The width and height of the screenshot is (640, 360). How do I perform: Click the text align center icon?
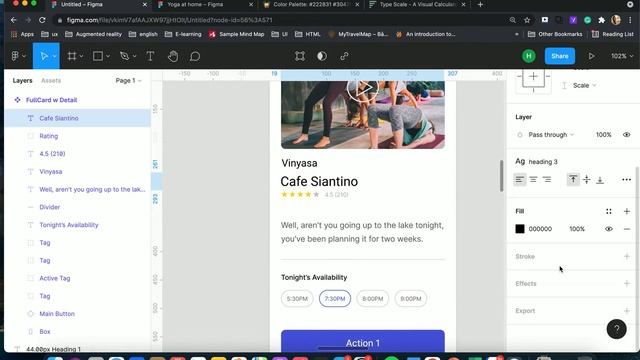click(x=533, y=180)
